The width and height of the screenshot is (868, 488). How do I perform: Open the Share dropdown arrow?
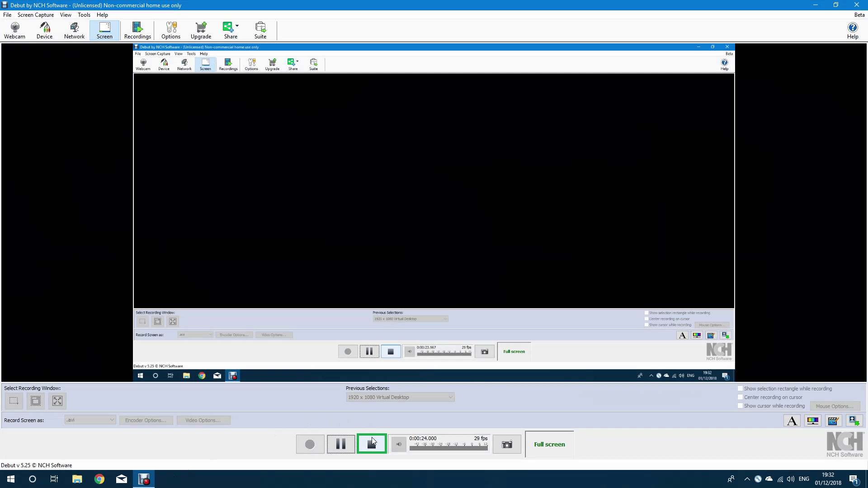(x=237, y=26)
